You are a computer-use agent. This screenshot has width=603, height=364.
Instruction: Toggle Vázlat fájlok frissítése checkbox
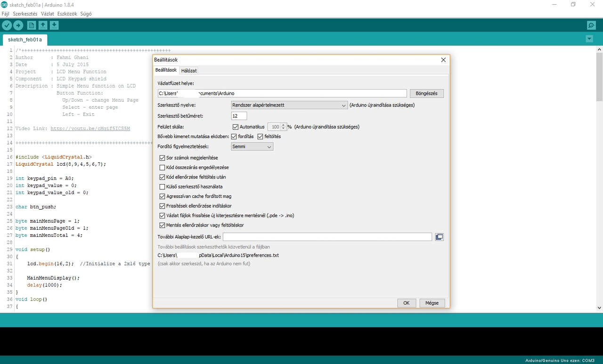coord(163,216)
